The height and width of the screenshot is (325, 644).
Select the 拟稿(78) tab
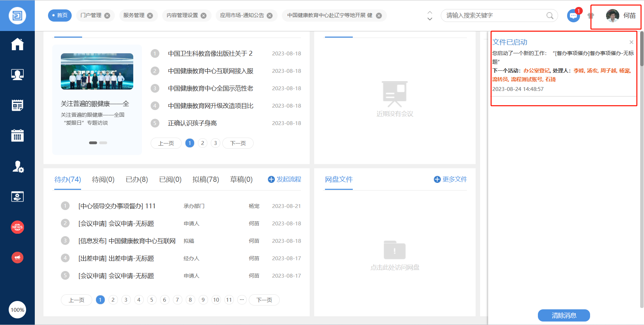coord(206,179)
